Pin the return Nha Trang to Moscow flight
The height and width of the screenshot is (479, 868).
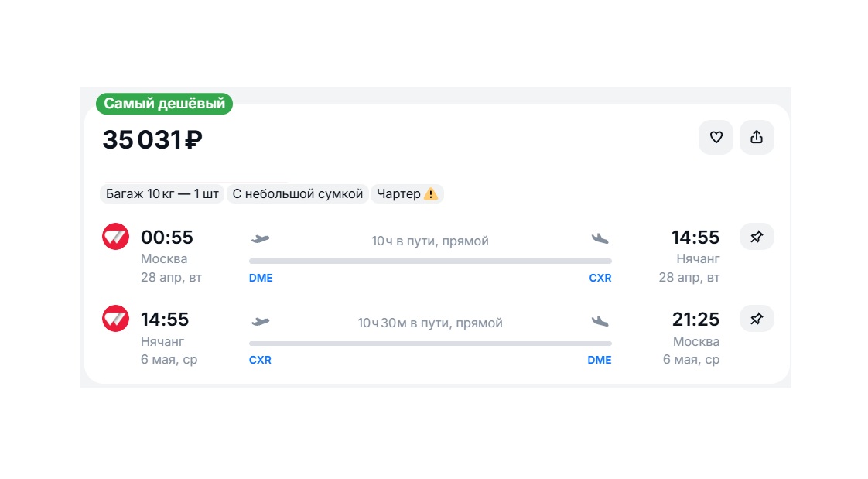[757, 319]
